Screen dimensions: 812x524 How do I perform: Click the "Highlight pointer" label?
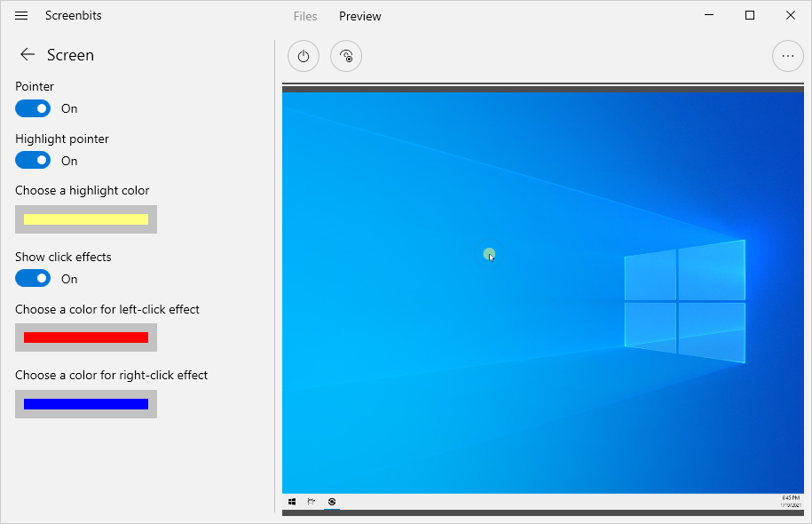pos(62,139)
